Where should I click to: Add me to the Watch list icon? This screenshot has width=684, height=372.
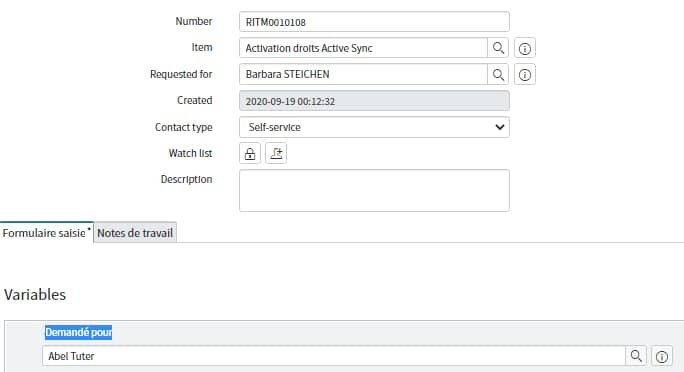point(276,154)
